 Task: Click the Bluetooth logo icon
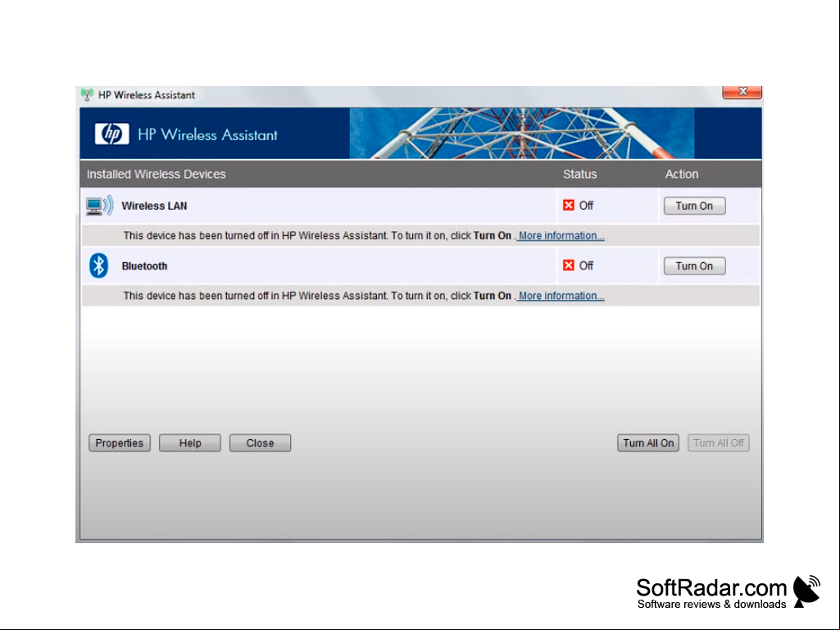tap(98, 265)
